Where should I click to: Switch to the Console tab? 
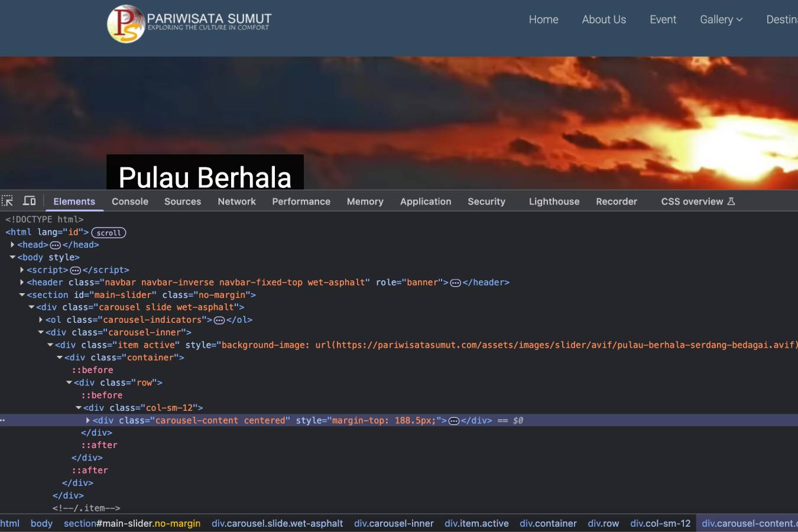click(x=129, y=201)
